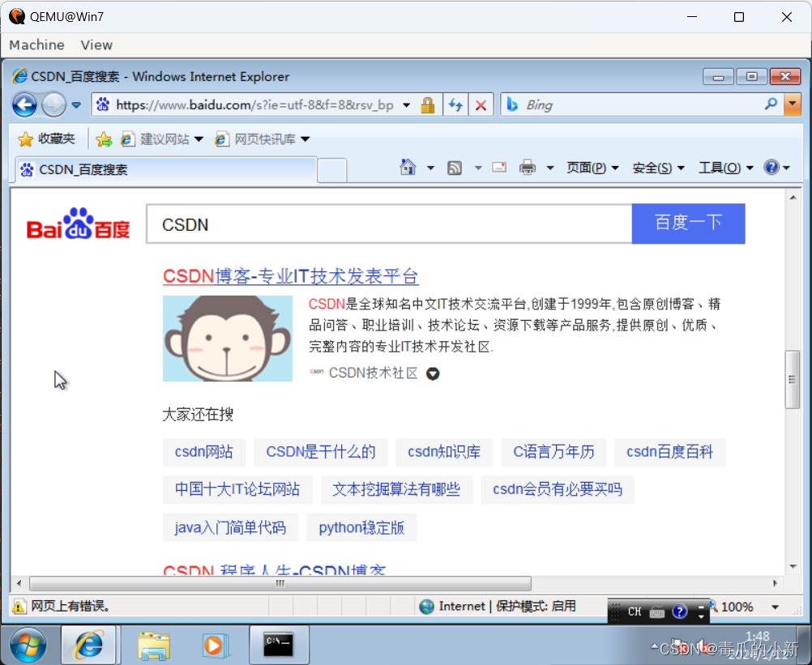Click the CSDN是干什么的 related search
812x665 pixels.
pos(321,452)
